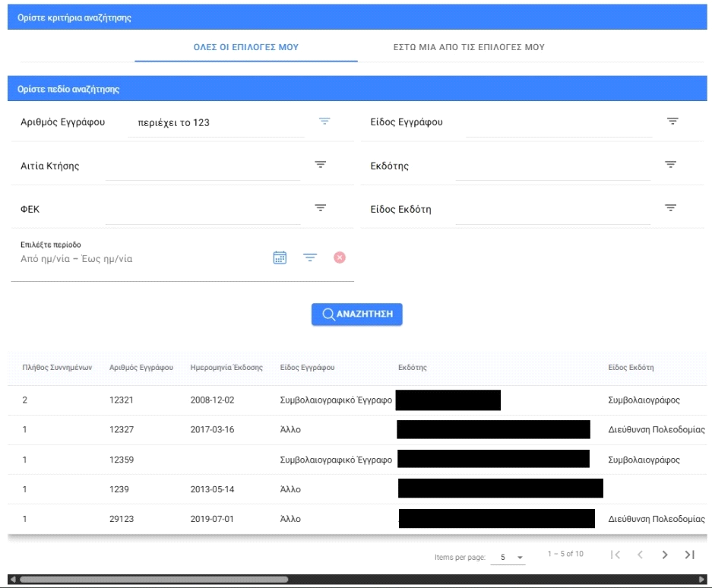
Task: Expand the Items per page dropdown
Action: coord(508,557)
